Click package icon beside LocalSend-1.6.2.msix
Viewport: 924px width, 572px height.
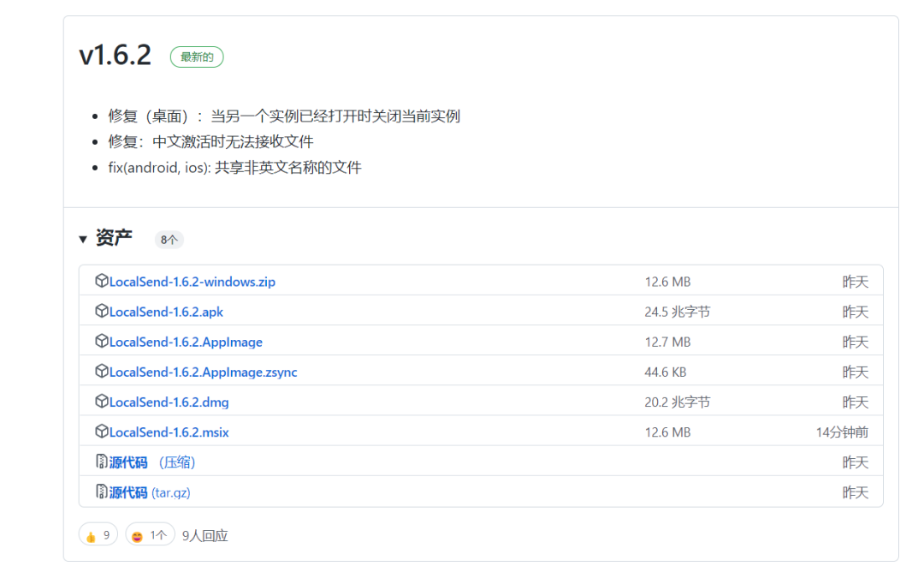click(x=102, y=432)
